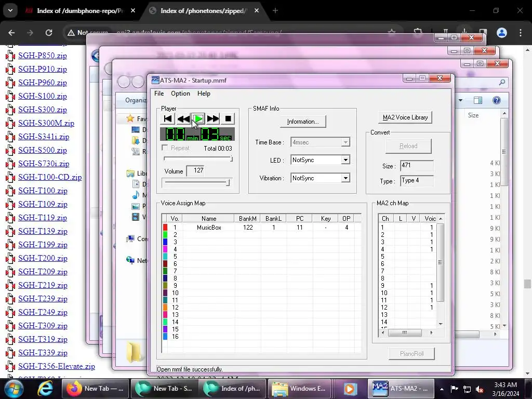Click the PianoRoll button
The image size is (532, 399).
(x=411, y=354)
